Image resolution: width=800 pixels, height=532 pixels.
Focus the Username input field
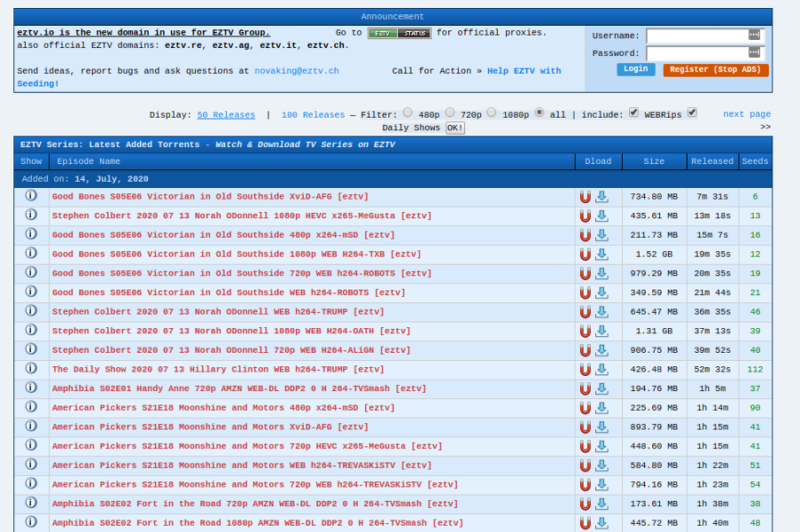pos(702,35)
